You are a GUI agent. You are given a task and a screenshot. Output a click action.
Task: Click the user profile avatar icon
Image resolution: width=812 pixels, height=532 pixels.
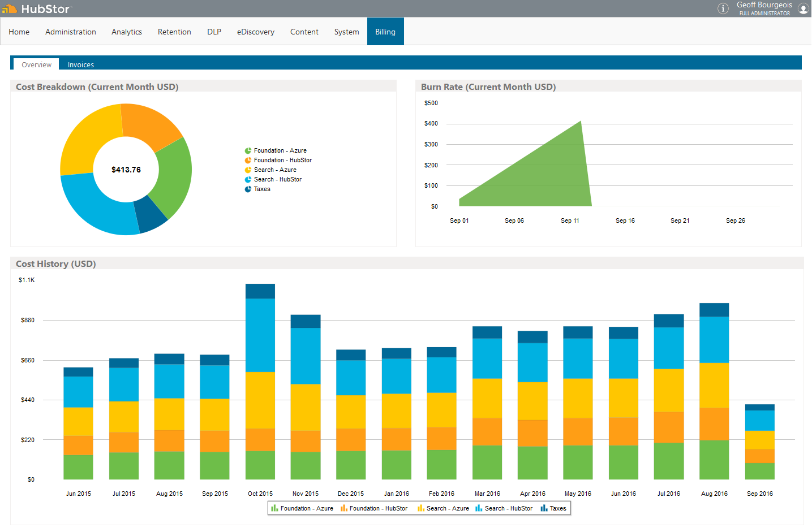pos(803,8)
